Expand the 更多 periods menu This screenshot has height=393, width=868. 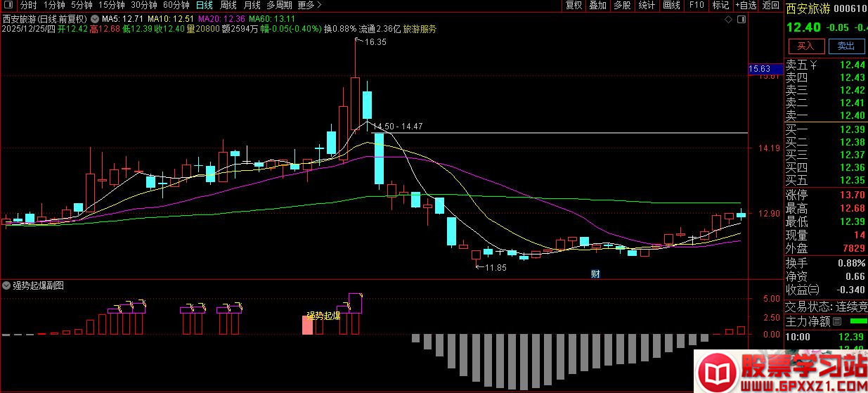pos(306,6)
